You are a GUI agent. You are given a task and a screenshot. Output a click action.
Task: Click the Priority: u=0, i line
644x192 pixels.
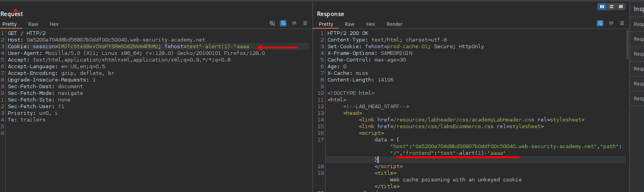pos(33,113)
